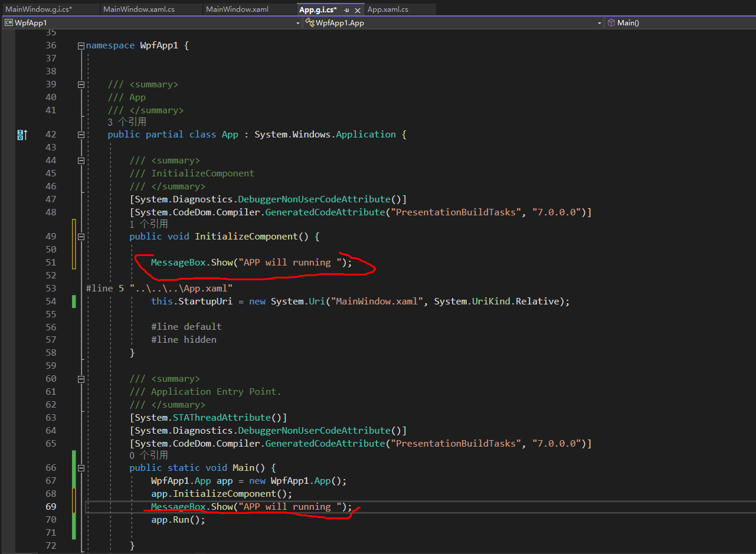Click '"PresentationBuildTasks"' string on line 48
The image size is (756, 554).
click(456, 212)
